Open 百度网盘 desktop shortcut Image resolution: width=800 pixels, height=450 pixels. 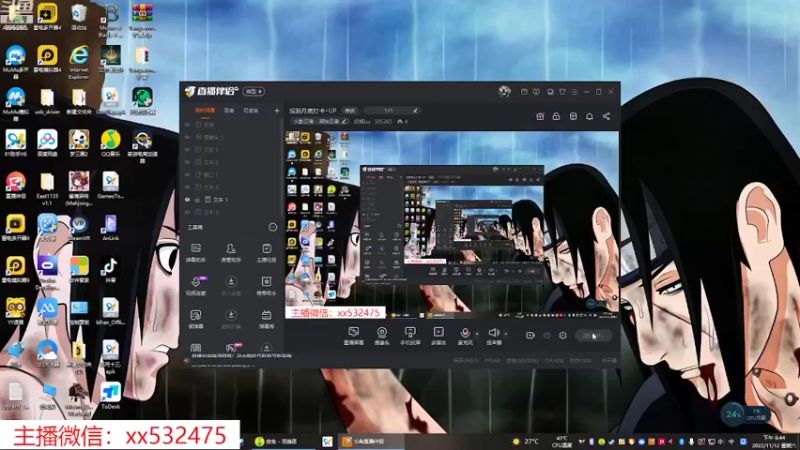(47, 143)
